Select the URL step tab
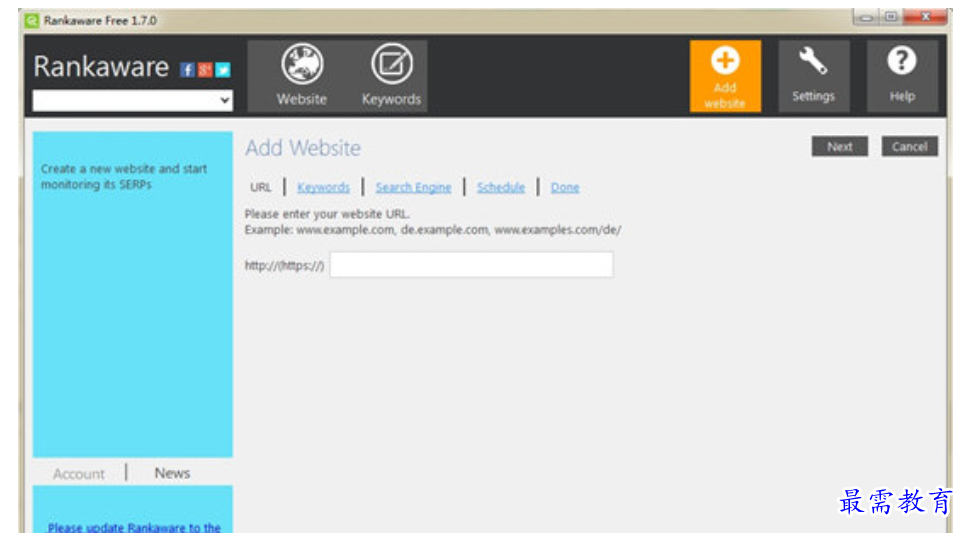961x533 pixels. pyautogui.click(x=260, y=187)
